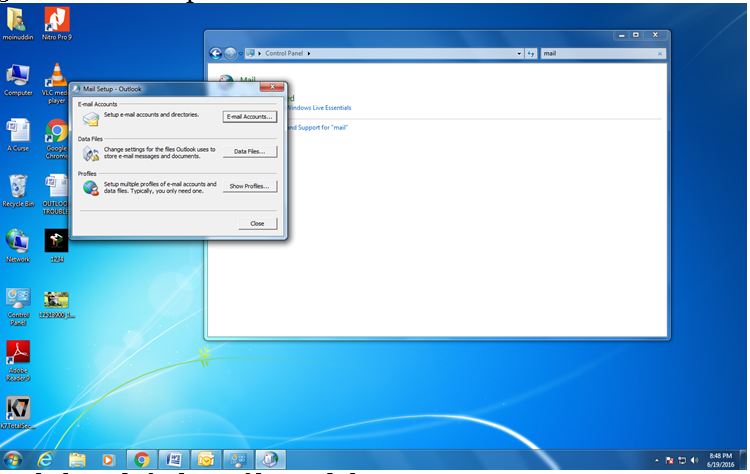Select the Network desktop icon

point(18,246)
